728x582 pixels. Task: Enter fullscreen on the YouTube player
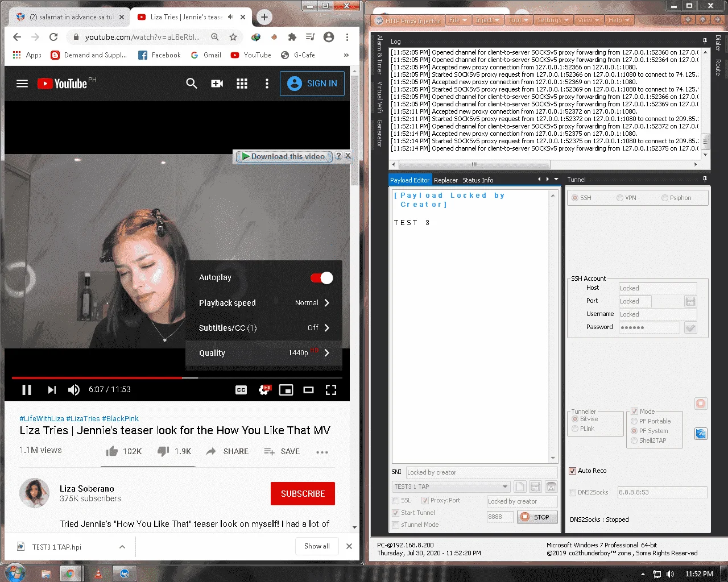click(331, 390)
